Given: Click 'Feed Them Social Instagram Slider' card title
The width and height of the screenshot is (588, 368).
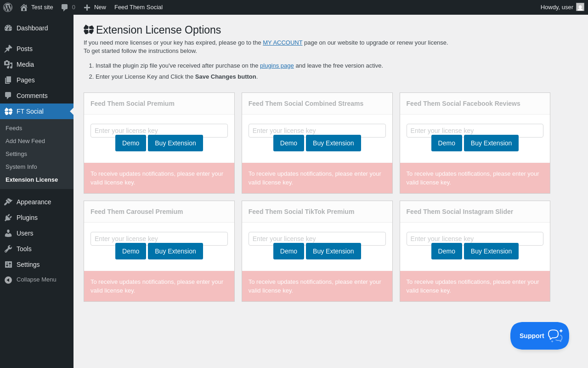Looking at the screenshot, I should click(x=460, y=212).
